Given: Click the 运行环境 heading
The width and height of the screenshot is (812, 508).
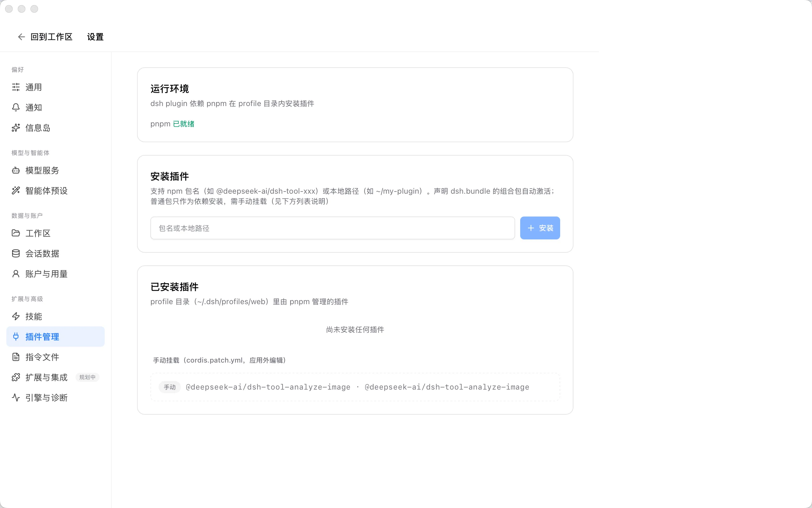Looking at the screenshot, I should 170,89.
